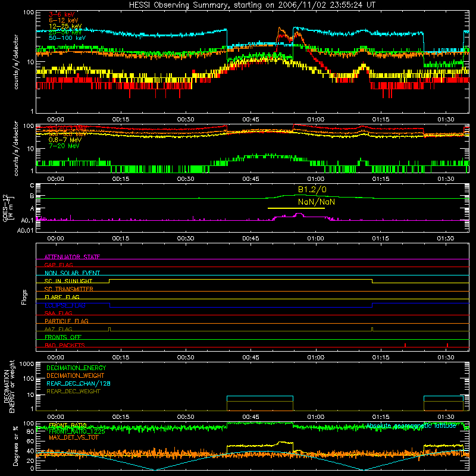Click the BAD_PACKETS flag label

pyautogui.click(x=65, y=345)
